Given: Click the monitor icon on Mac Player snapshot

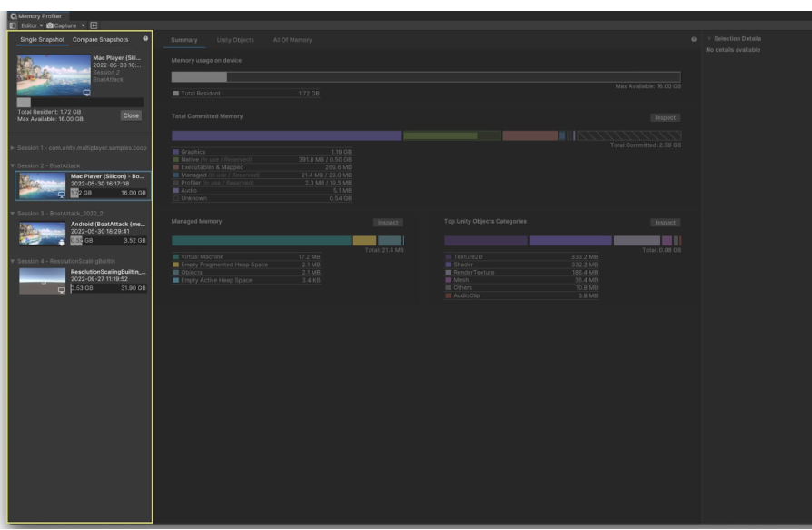Looking at the screenshot, I should point(62,195).
